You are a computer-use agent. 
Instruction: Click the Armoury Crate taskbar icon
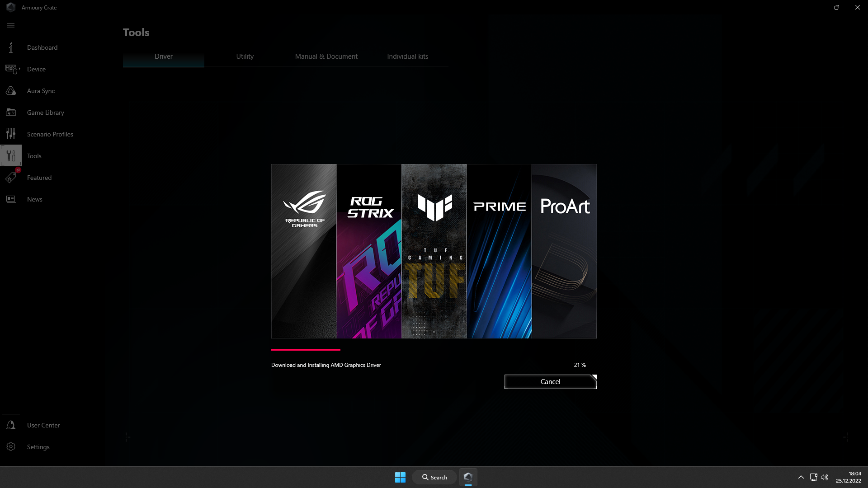tap(468, 477)
